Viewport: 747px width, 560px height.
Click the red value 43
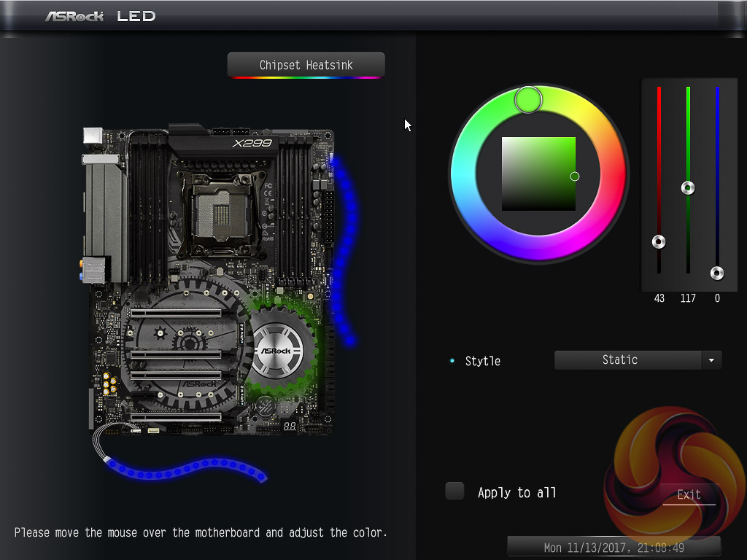pyautogui.click(x=659, y=298)
